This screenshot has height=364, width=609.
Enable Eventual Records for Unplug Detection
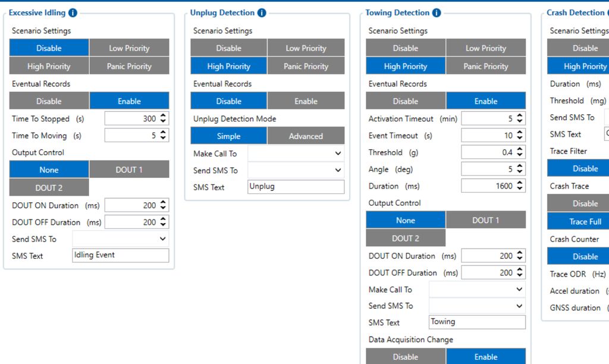[306, 101]
